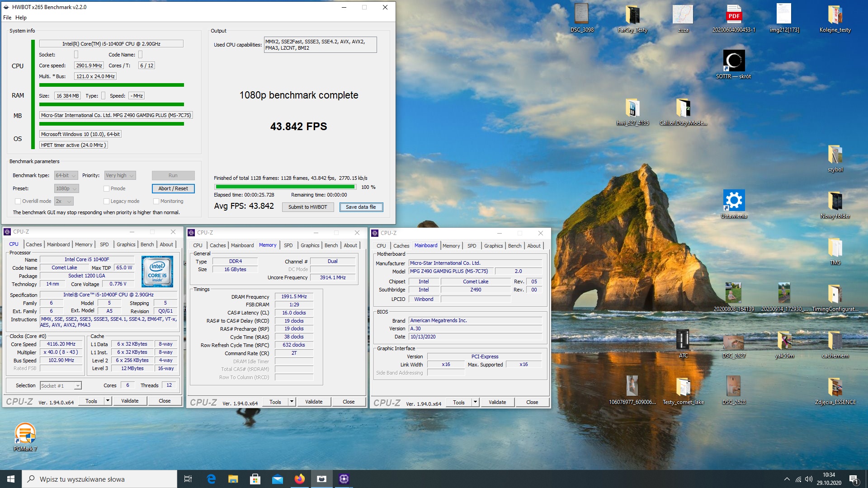
Task: Enable the Overkill mode checkbox
Action: 18,201
